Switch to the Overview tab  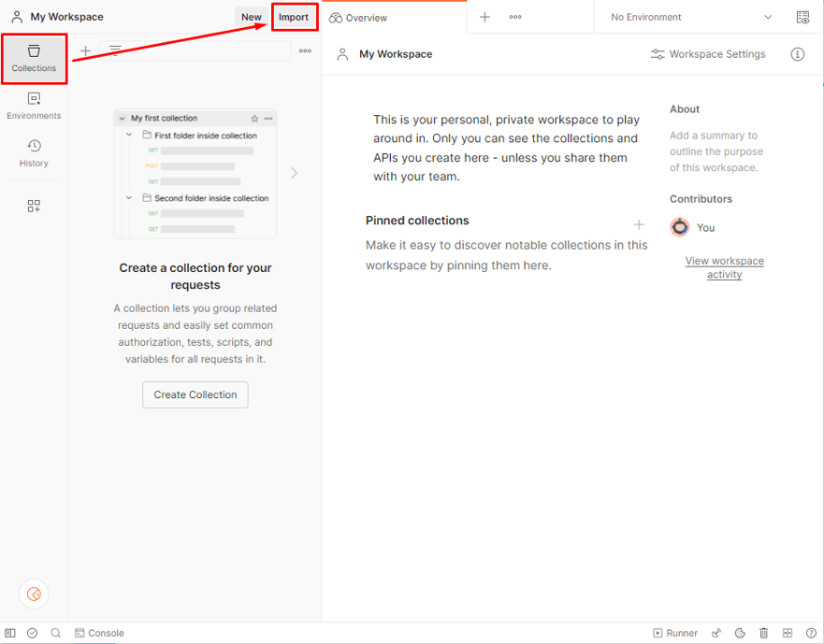click(x=358, y=18)
